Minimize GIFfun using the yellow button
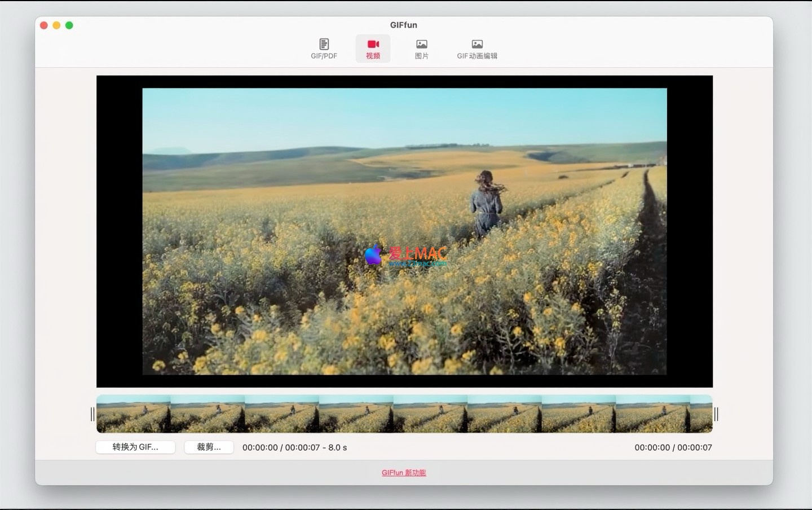Screen dimensions: 812x510 56,25
